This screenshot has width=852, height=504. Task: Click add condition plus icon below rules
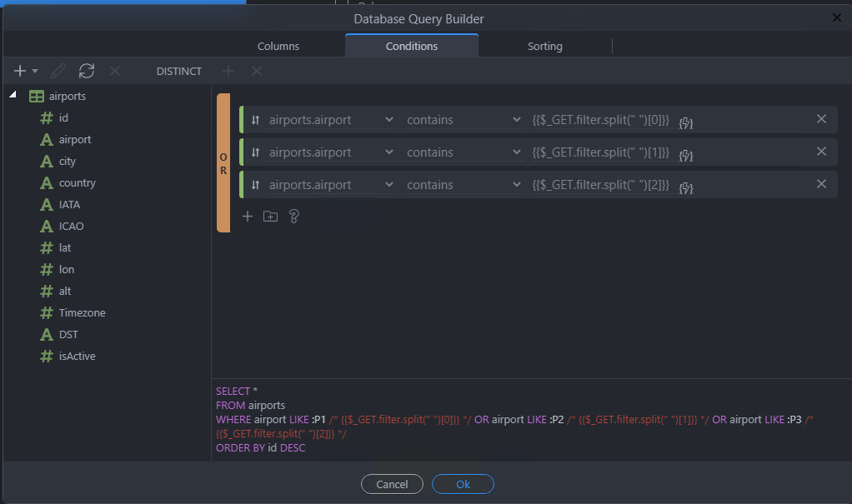click(x=247, y=217)
